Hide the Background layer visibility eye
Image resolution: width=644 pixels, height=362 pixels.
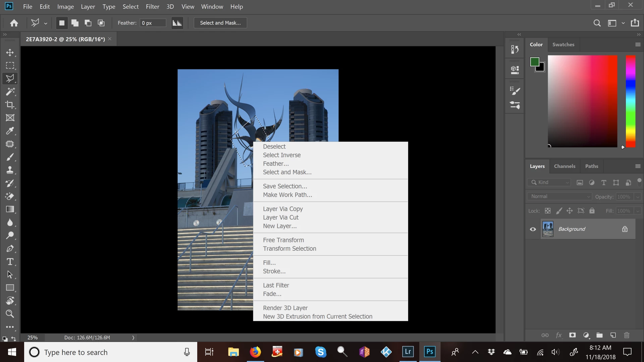533,229
